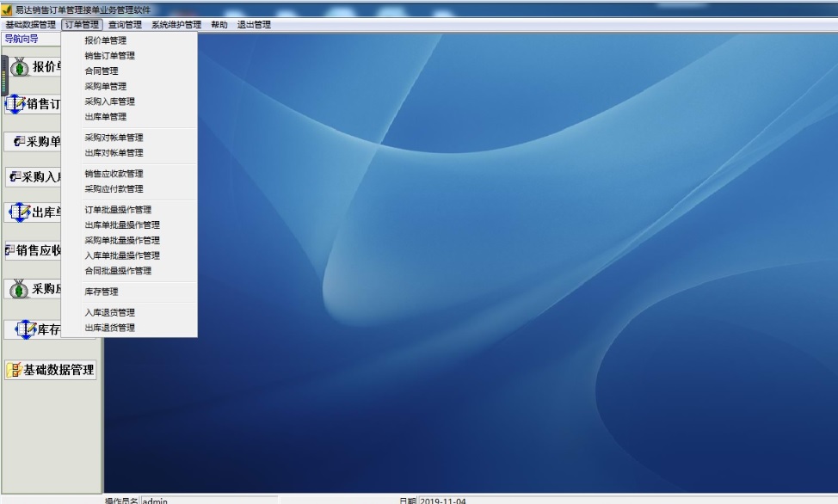Click the 库存 sidebar button icon
Image resolution: width=838 pixels, height=504 pixels.
coord(27,329)
